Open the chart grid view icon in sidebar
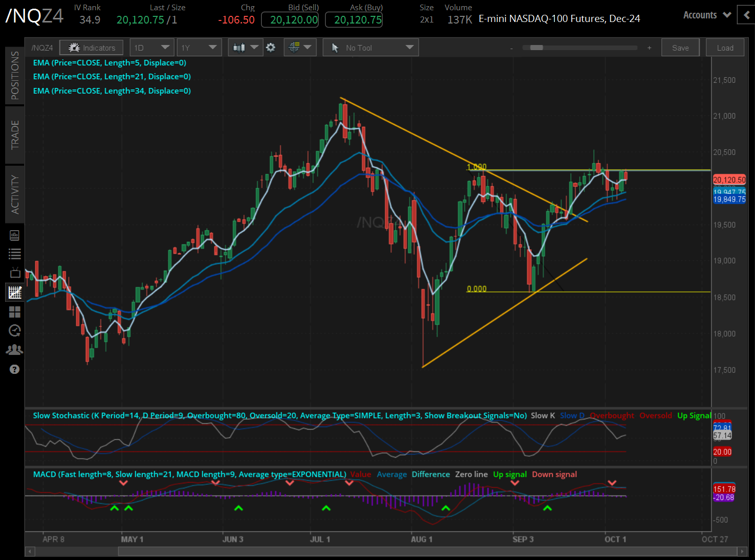 15,293
